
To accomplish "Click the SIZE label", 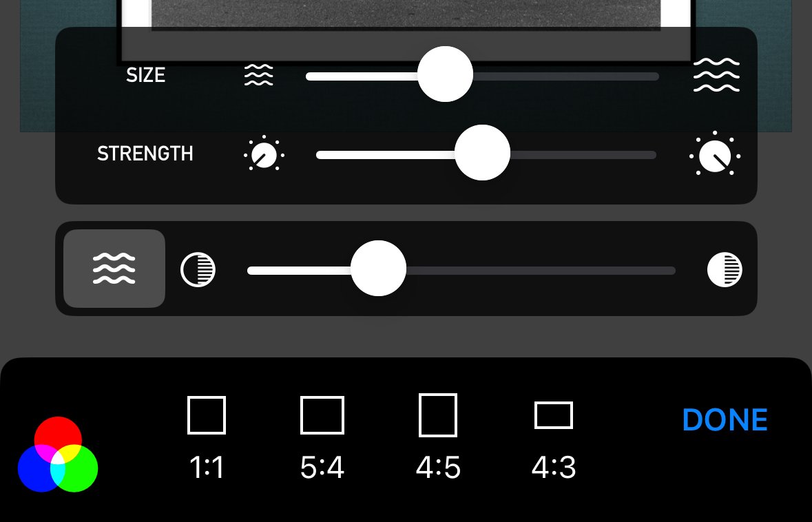I will pos(145,75).
